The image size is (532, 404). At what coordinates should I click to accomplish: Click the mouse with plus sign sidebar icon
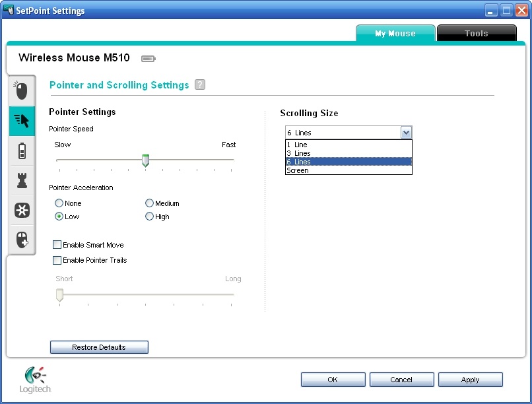pos(22,240)
